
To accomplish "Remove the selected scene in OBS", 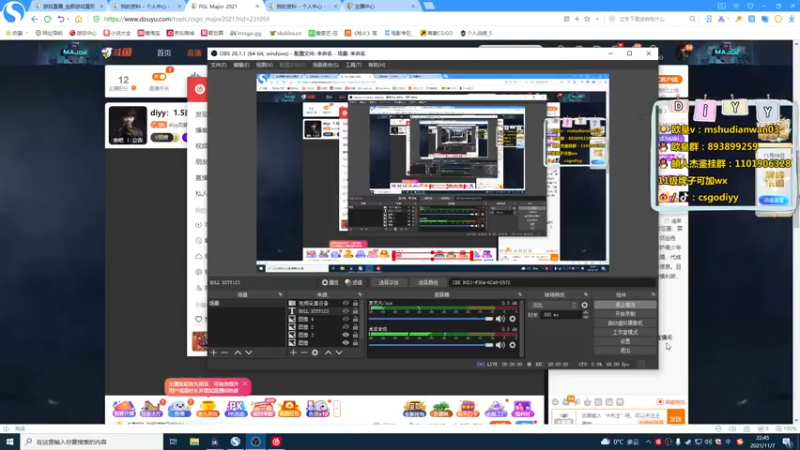I will tap(224, 353).
